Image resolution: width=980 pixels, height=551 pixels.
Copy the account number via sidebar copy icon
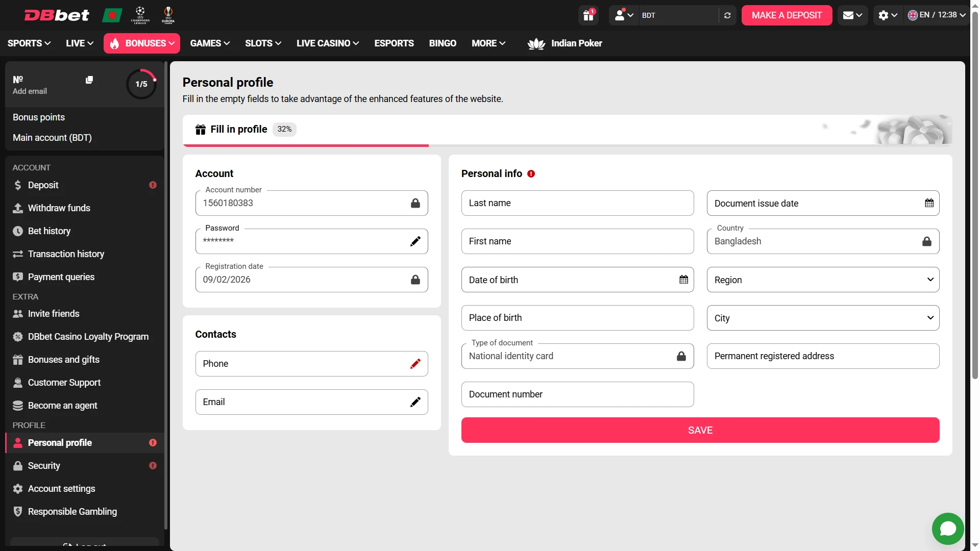click(90, 80)
